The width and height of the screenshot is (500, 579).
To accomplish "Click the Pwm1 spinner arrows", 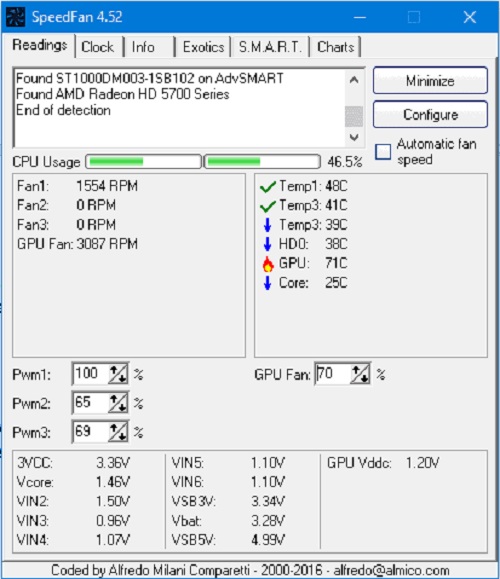I will (x=118, y=374).
